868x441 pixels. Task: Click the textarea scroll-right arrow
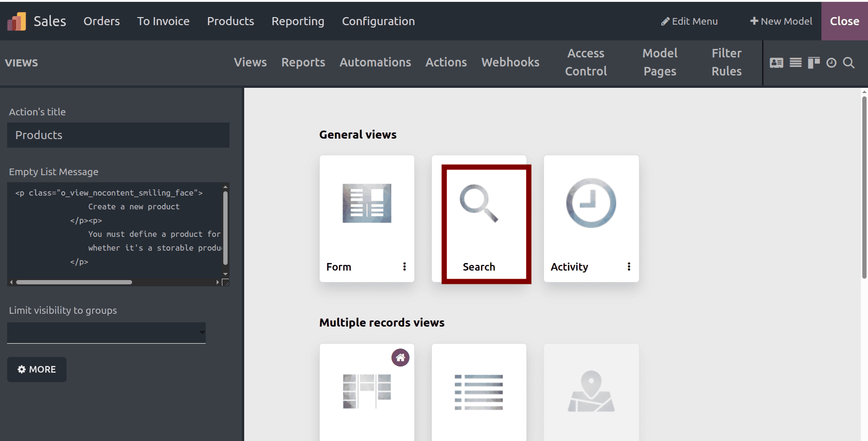coord(218,282)
